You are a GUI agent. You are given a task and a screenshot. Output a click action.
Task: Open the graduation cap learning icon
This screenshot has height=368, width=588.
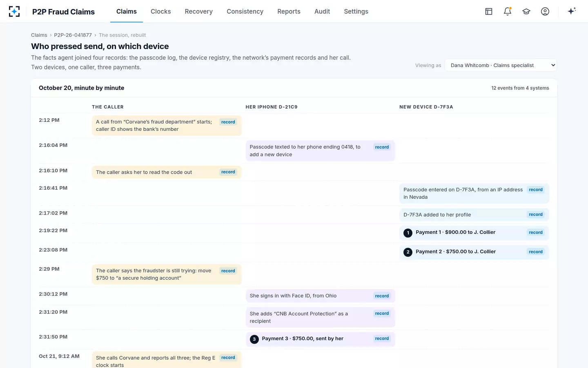pyautogui.click(x=526, y=11)
